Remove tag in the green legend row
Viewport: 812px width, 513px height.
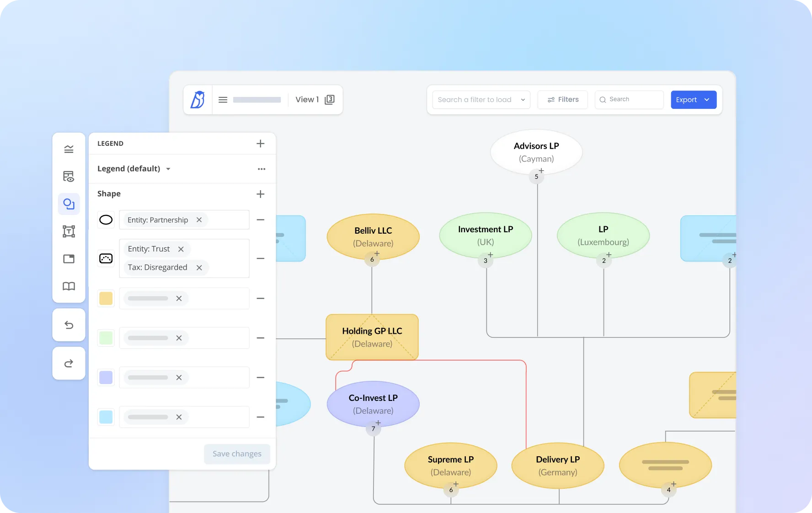(x=179, y=338)
